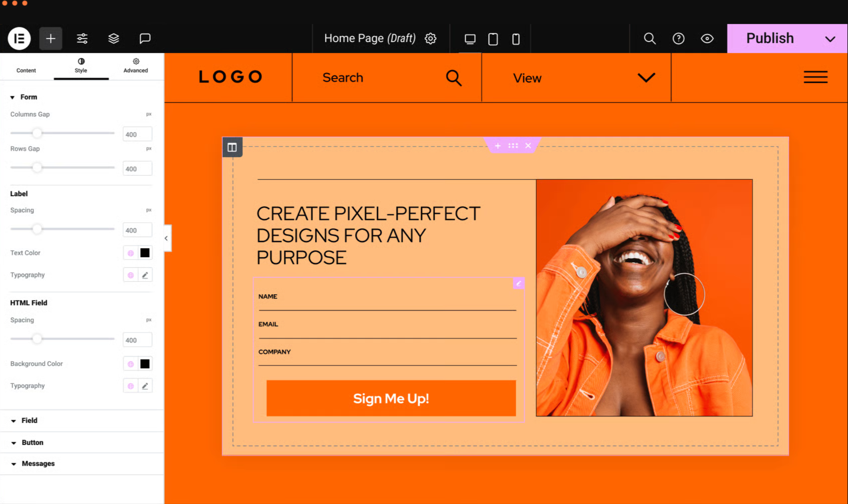The image size is (848, 504).
Task: Open the Publish options dropdown arrow
Action: [x=830, y=39]
